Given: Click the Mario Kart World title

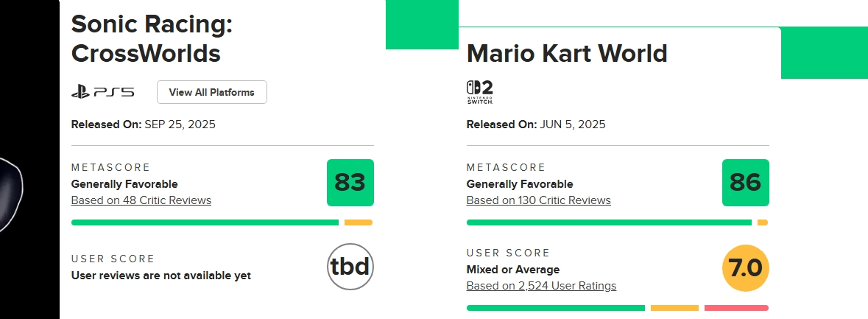Looking at the screenshot, I should pos(567,54).
